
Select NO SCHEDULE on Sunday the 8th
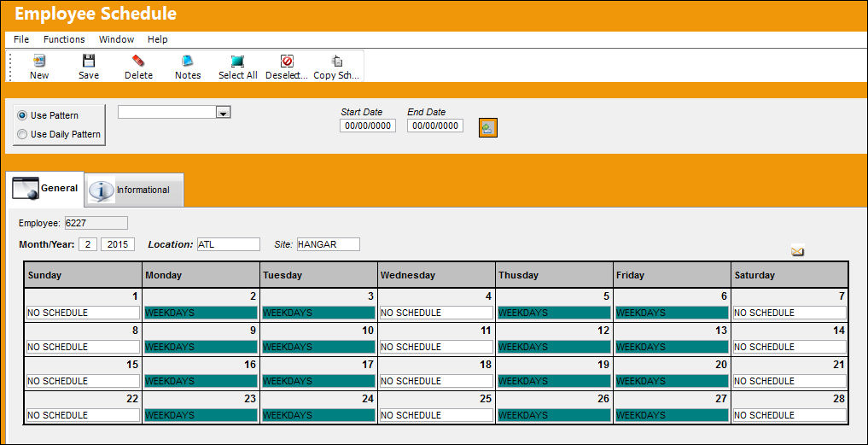(83, 347)
